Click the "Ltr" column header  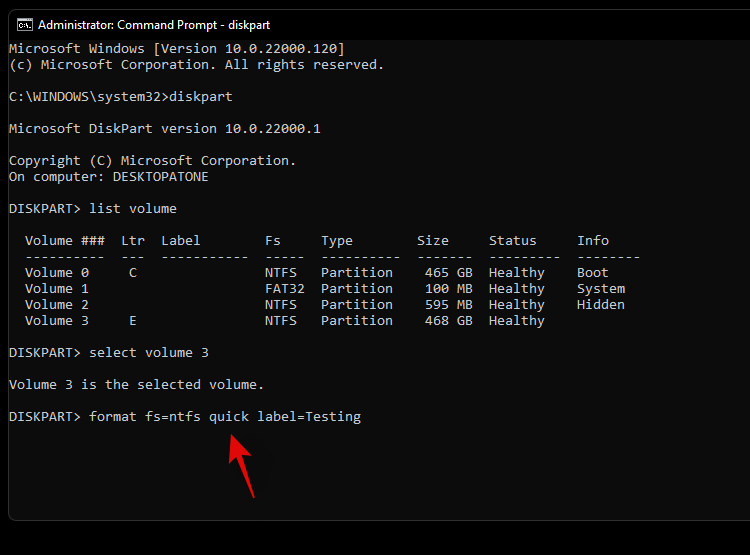(x=133, y=241)
